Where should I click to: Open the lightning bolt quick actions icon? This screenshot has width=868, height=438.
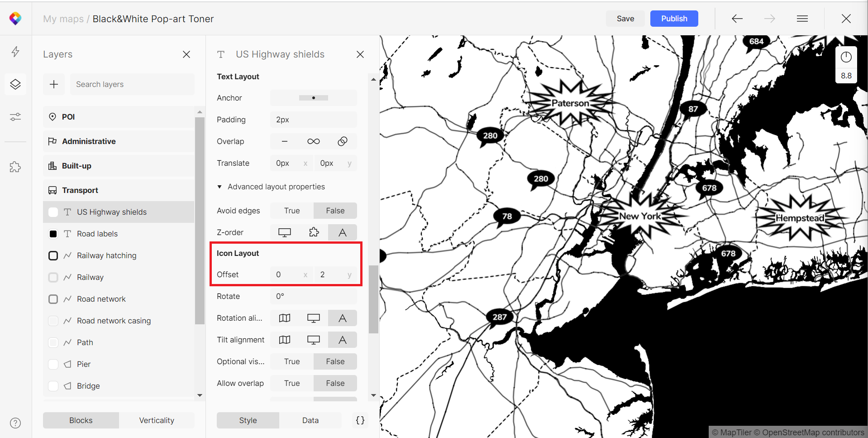click(15, 52)
